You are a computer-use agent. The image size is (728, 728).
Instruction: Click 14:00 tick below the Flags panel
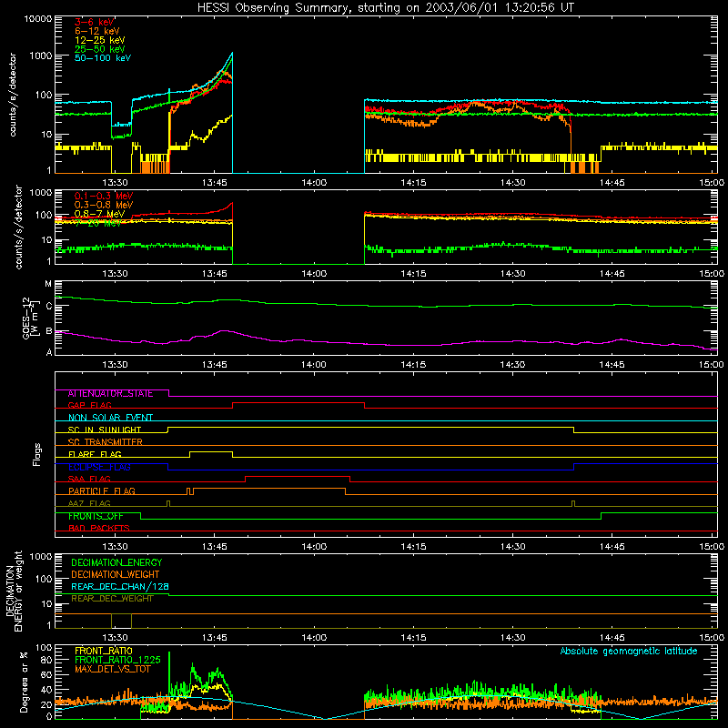pyautogui.click(x=314, y=547)
